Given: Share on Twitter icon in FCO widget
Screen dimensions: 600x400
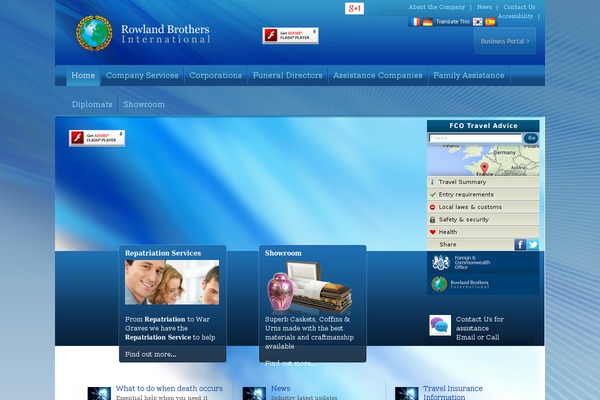Looking at the screenshot, I should click(533, 244).
